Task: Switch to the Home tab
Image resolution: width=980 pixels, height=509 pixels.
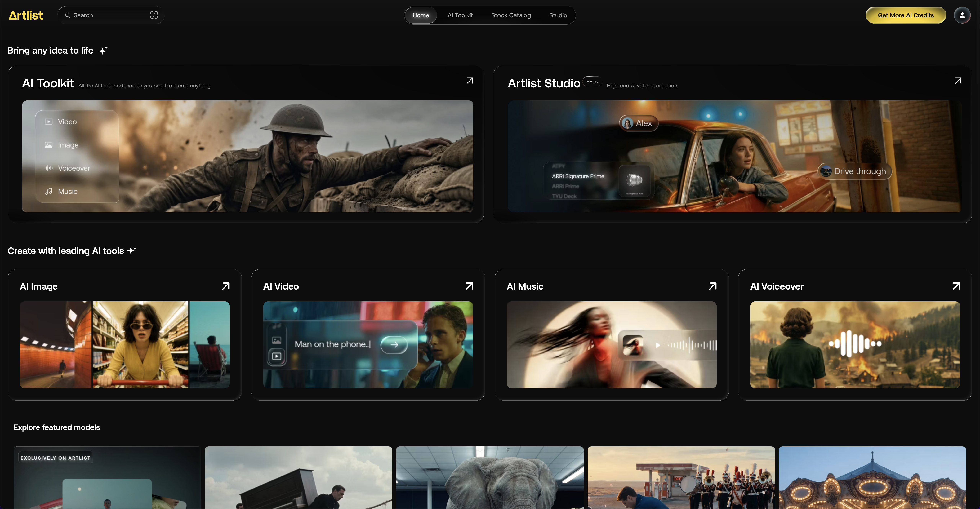Action: [421, 15]
